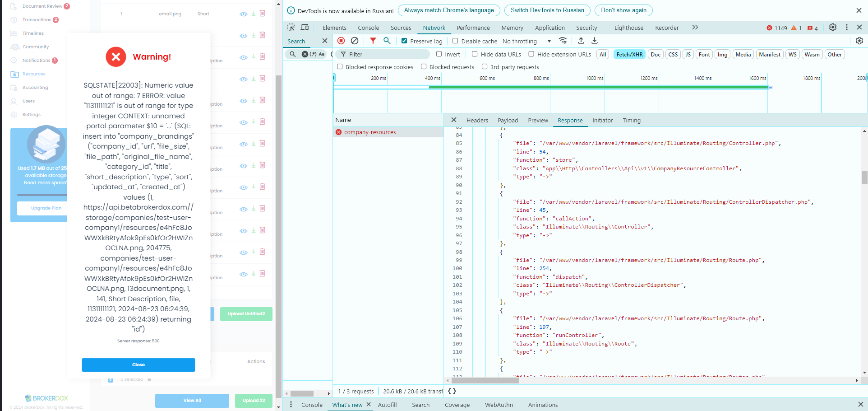This screenshot has height=411, width=868.
Task: Click Switch DevTools to Russian
Action: coord(547,10)
